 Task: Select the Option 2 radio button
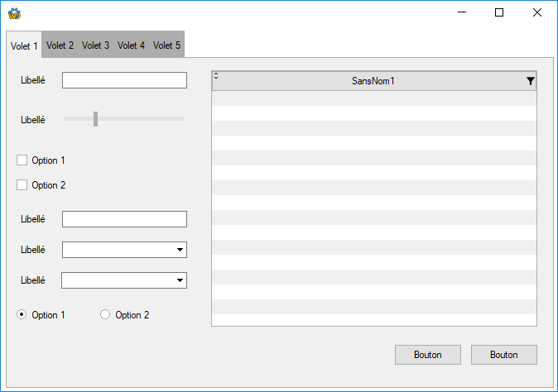(x=105, y=315)
